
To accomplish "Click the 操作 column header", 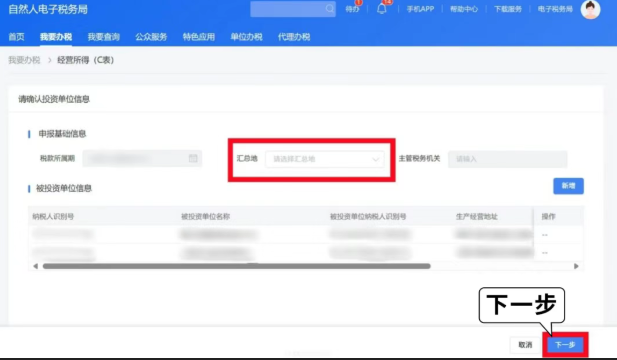I will coord(549,216).
